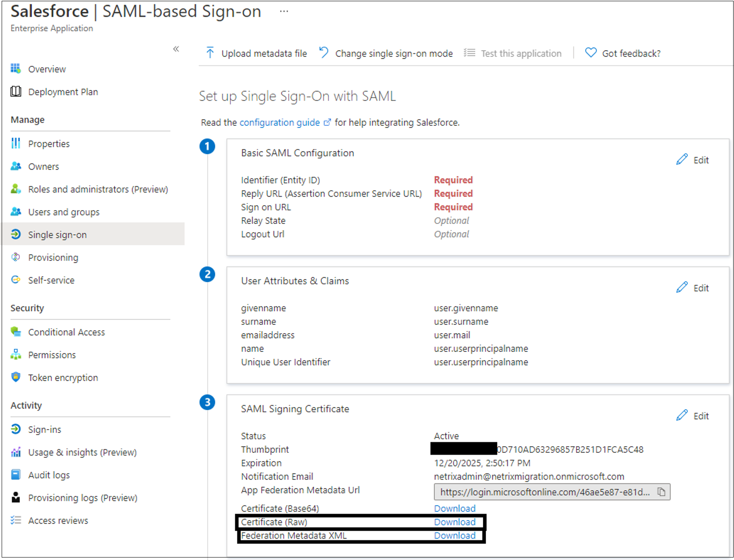
Task: Click the expiration date 12/20/2025
Action: 482,463
